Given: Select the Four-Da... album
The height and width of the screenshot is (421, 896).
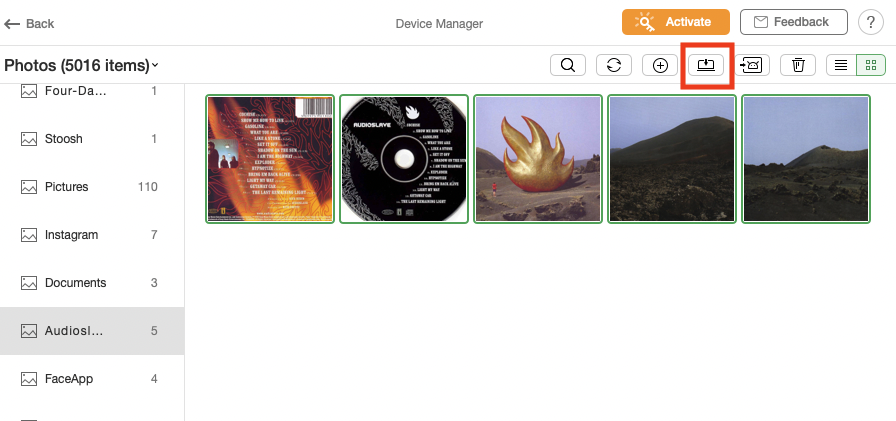Looking at the screenshot, I should [92, 91].
